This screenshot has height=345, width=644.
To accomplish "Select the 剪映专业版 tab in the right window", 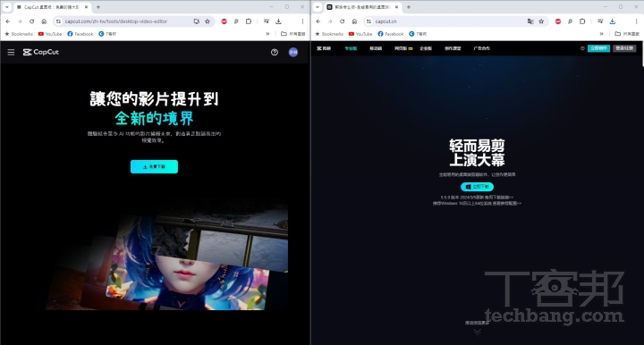I will coord(361,7).
